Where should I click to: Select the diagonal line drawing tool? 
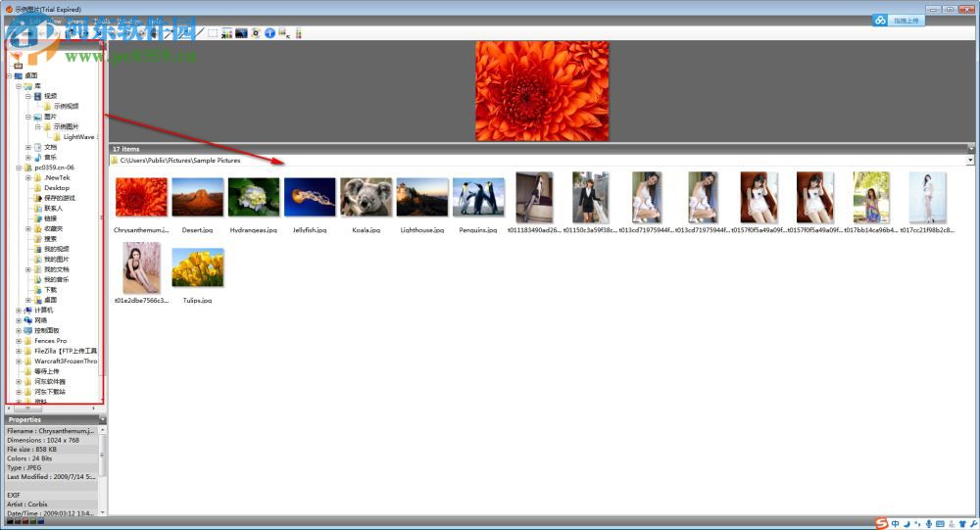(199, 33)
